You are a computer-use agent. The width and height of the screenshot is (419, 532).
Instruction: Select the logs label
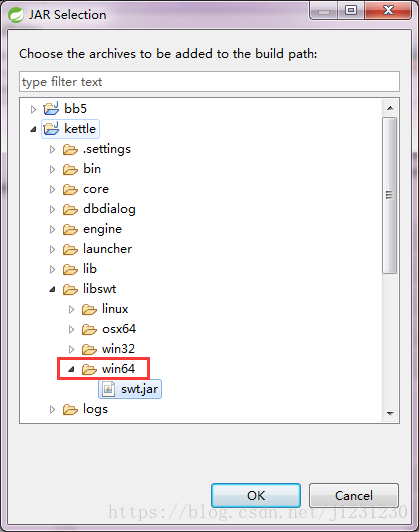pos(95,409)
